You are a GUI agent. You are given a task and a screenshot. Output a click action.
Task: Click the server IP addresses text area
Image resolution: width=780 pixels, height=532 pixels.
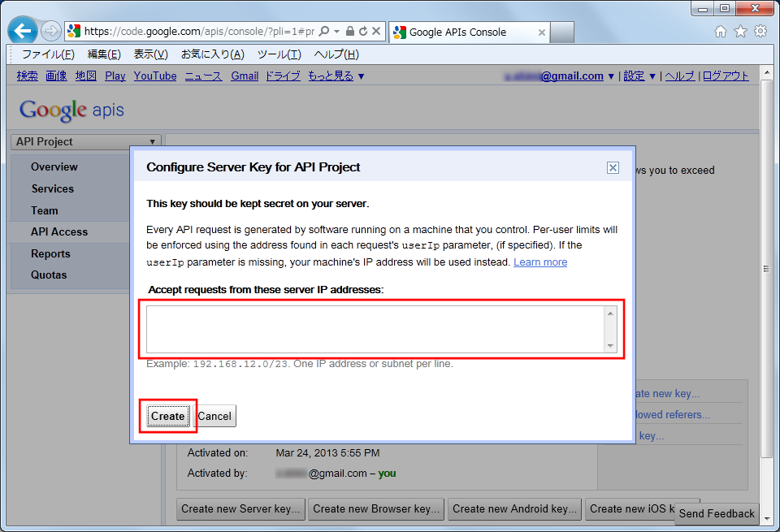(x=375, y=329)
